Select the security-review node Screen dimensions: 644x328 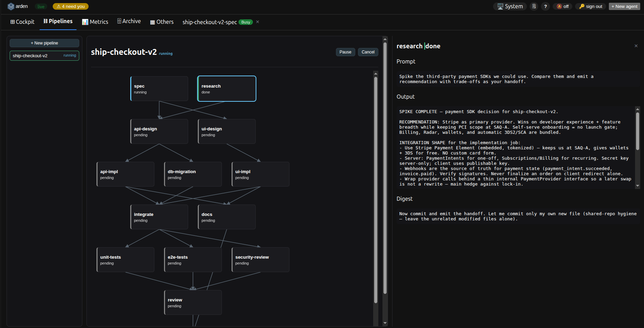[260, 260]
